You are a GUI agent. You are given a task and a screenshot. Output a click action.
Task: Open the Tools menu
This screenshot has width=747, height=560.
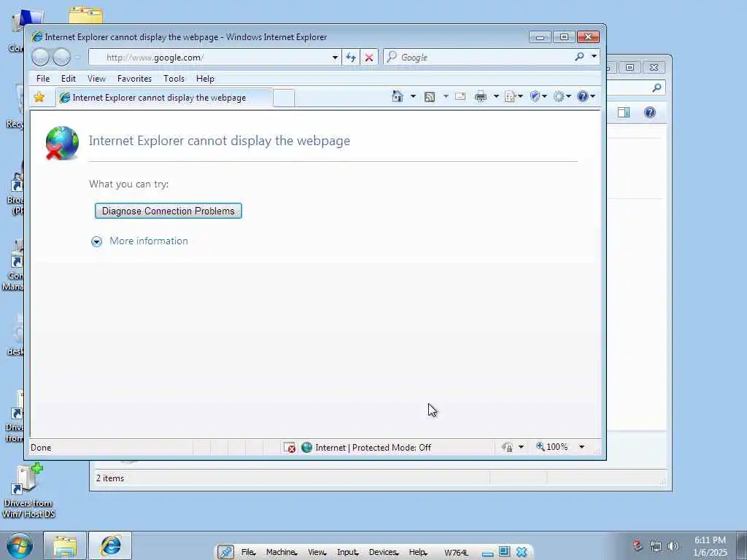click(x=174, y=79)
